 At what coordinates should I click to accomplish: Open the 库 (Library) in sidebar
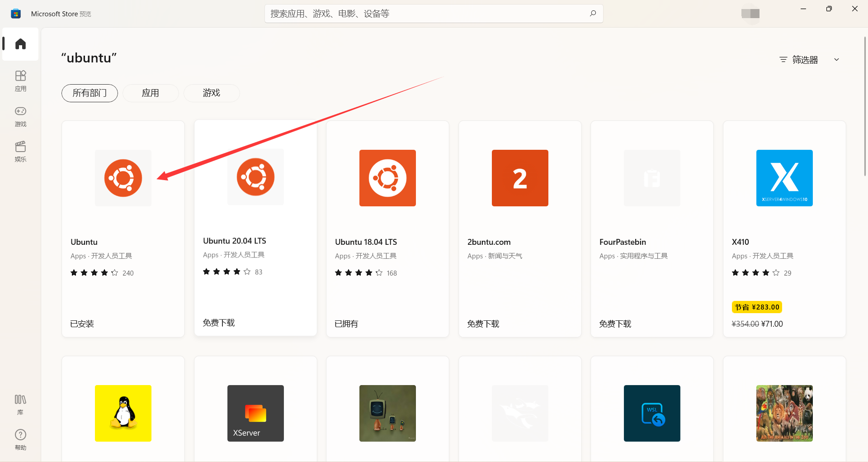(20, 405)
